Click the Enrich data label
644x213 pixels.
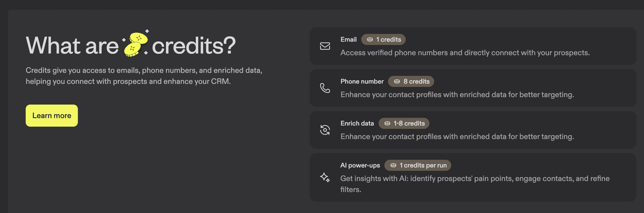point(357,123)
